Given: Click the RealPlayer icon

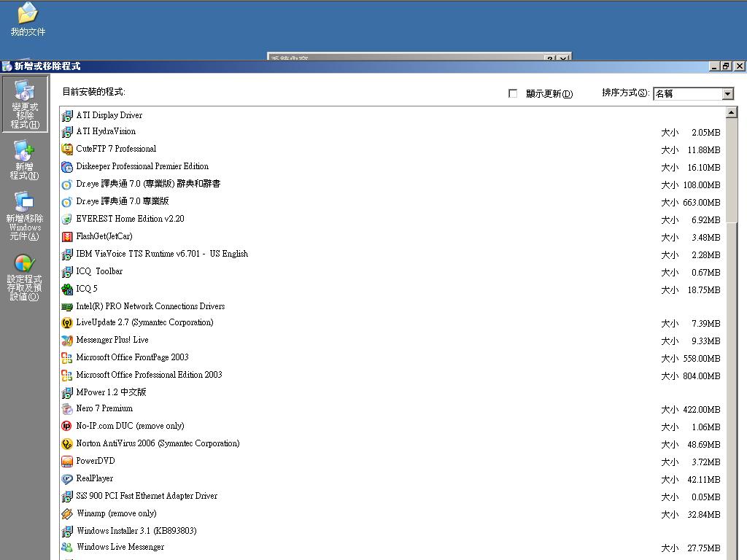Looking at the screenshot, I should (x=67, y=478).
